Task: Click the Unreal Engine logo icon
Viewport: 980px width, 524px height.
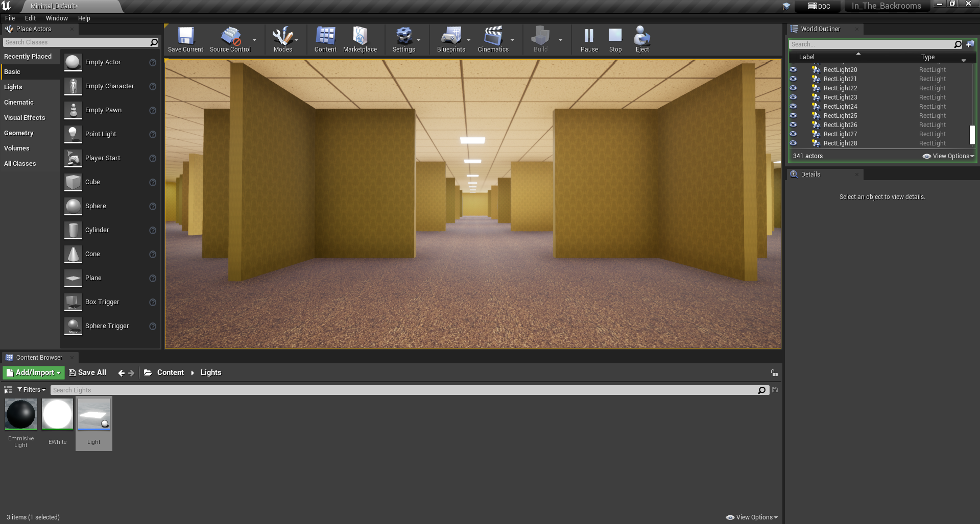Action: point(6,6)
